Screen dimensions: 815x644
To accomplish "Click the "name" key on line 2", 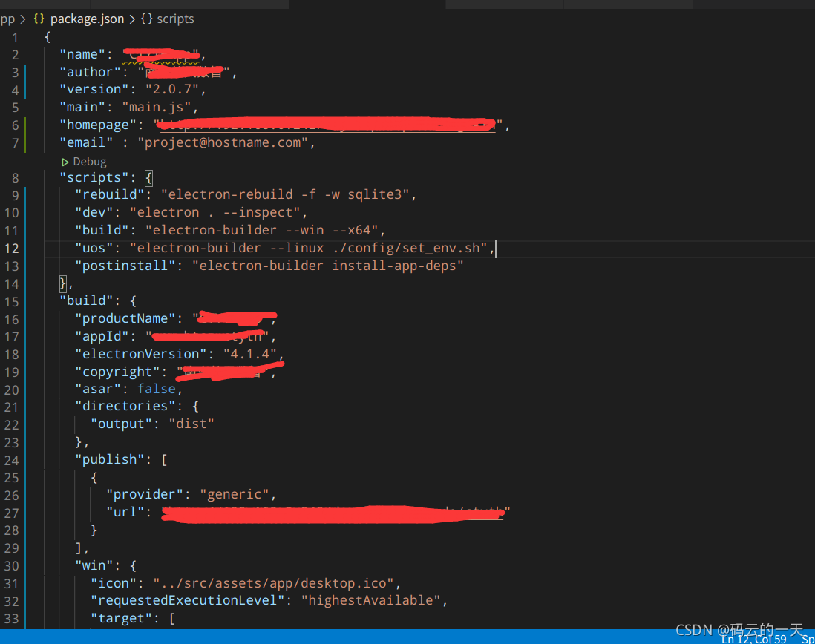I will click(82, 54).
